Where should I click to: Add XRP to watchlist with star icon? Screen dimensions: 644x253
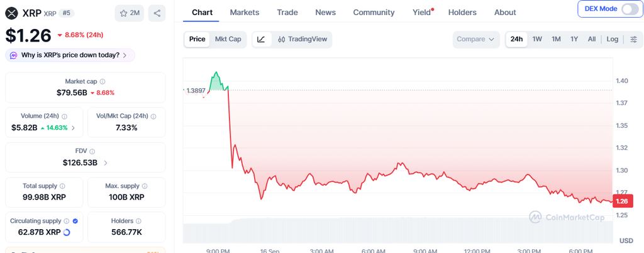[130, 13]
